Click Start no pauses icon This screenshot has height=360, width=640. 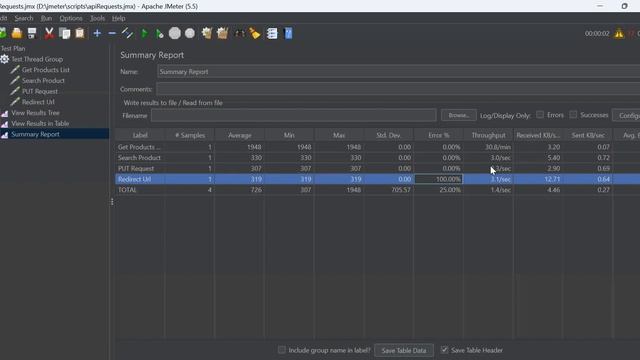[160, 33]
